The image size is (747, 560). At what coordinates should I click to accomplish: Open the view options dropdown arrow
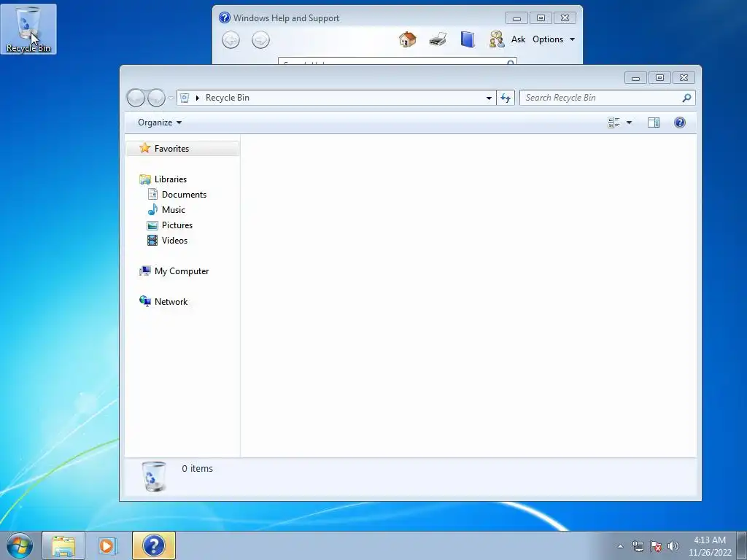point(629,122)
